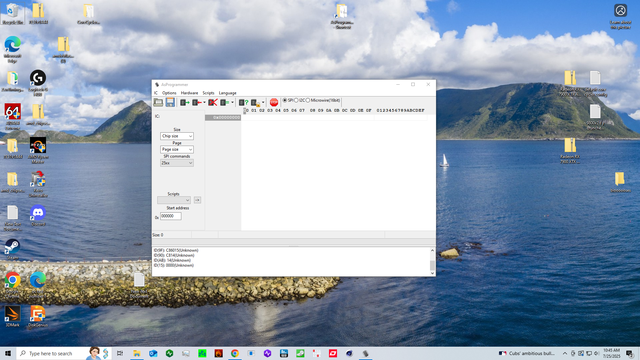This screenshot has width=640, height=360.
Task: Open AIDA64 desktop shortcut
Action: click(x=13, y=117)
